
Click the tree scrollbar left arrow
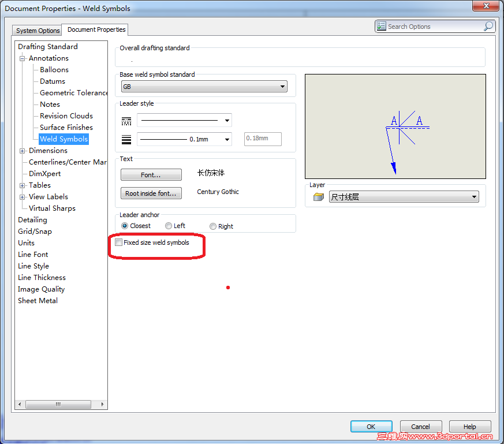(20, 404)
